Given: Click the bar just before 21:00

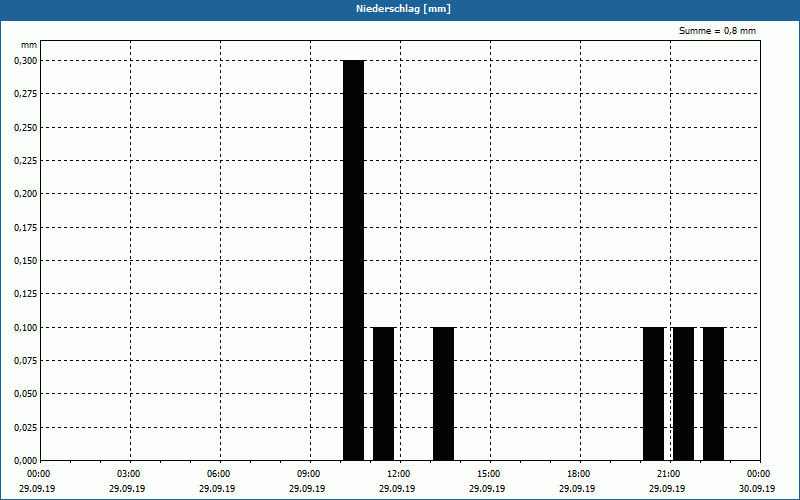Looking at the screenshot, I should point(654,393).
